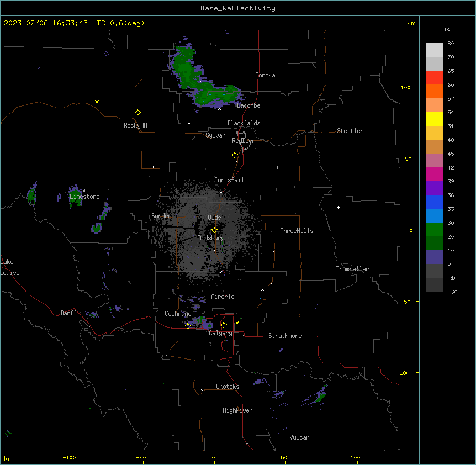Click the RockyMH label

point(135,125)
